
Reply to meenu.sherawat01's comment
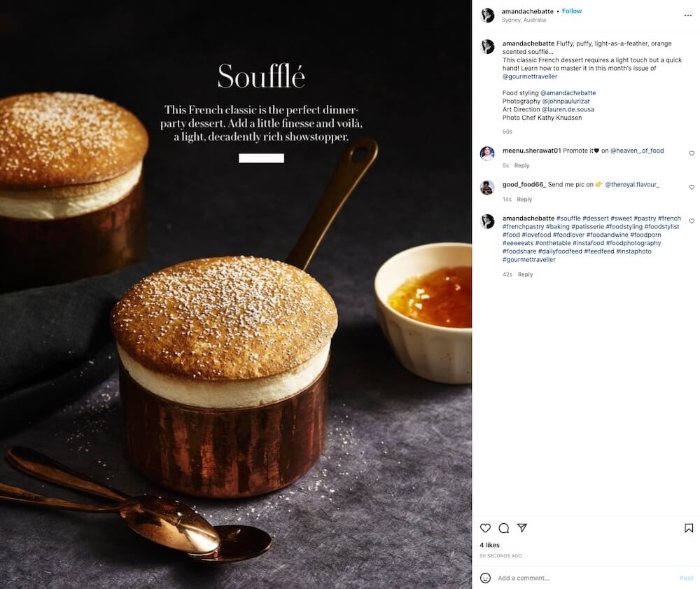[x=521, y=166]
